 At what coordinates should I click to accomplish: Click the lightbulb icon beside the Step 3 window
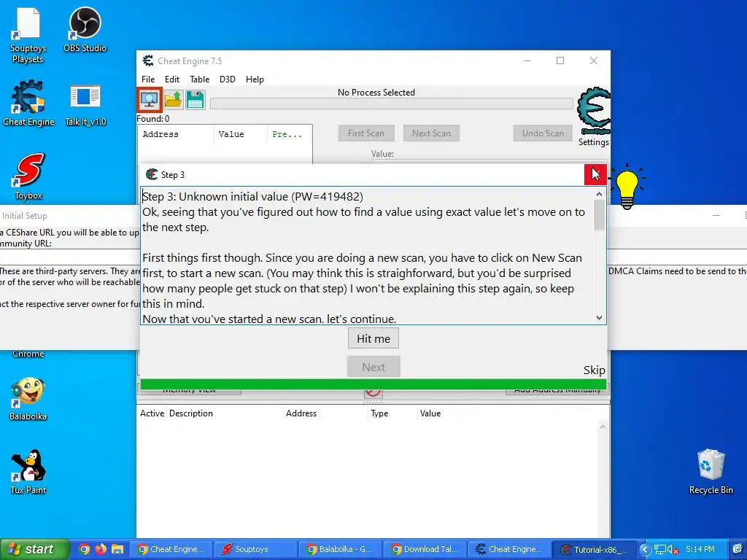coord(627,186)
